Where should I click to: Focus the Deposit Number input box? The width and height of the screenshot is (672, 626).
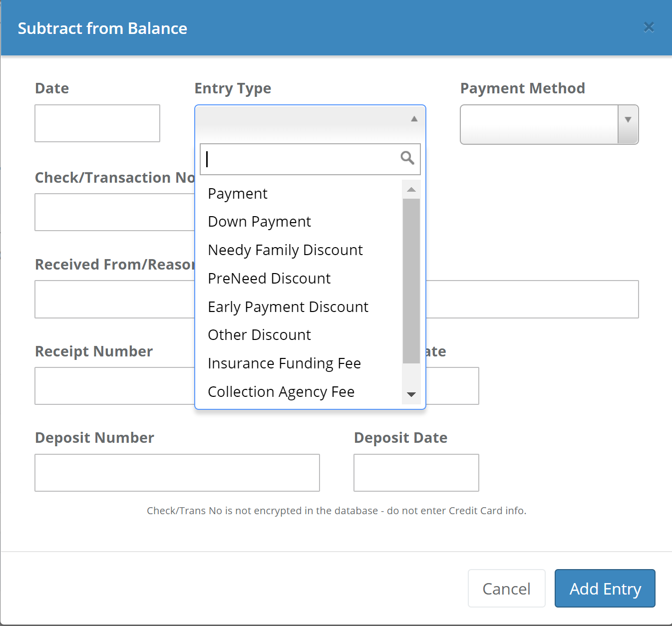click(x=177, y=473)
